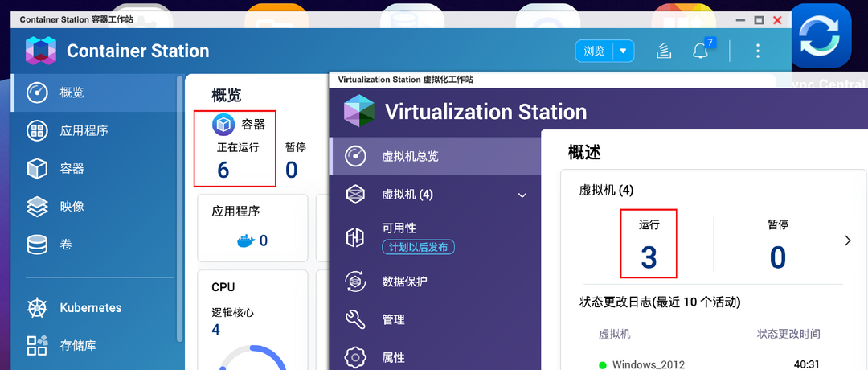Click the 虚拟机 cube icon in Virtualization Station

point(355,195)
